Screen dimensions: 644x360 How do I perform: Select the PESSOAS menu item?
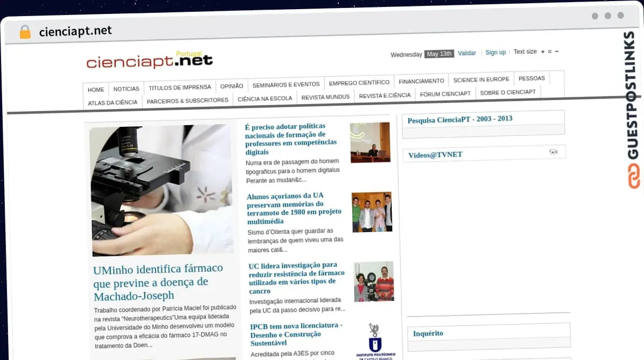tap(531, 78)
